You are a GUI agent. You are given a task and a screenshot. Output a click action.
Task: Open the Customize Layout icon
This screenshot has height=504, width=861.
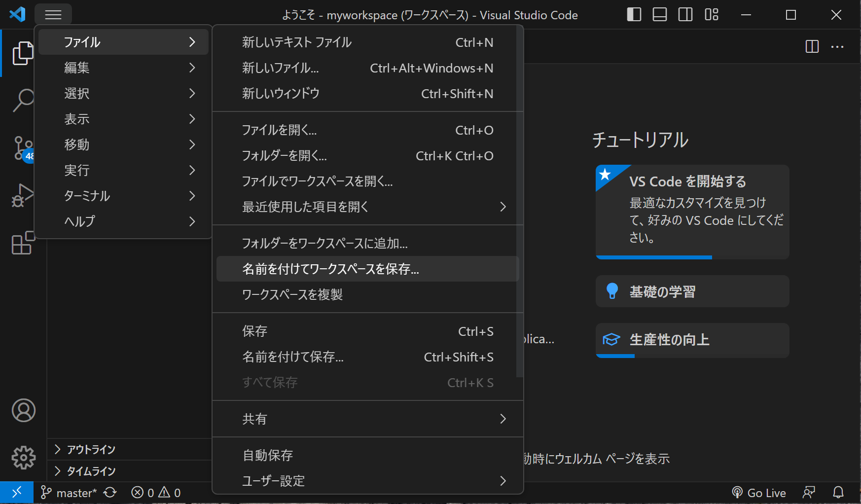pos(711,15)
